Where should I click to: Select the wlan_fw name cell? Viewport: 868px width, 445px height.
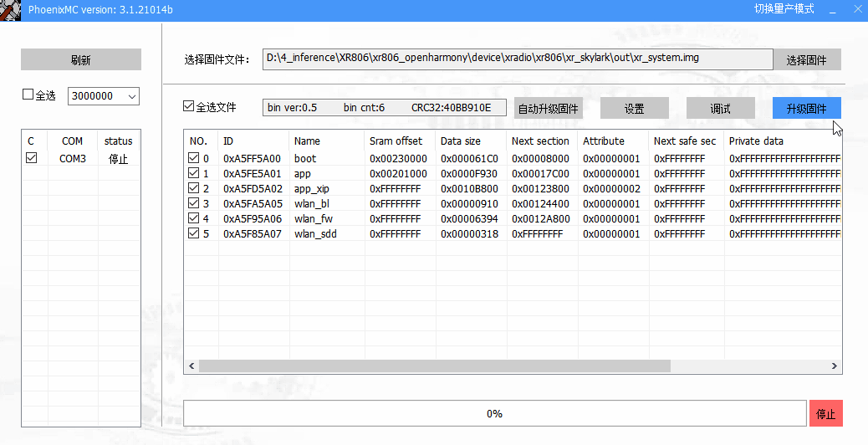(x=327, y=218)
